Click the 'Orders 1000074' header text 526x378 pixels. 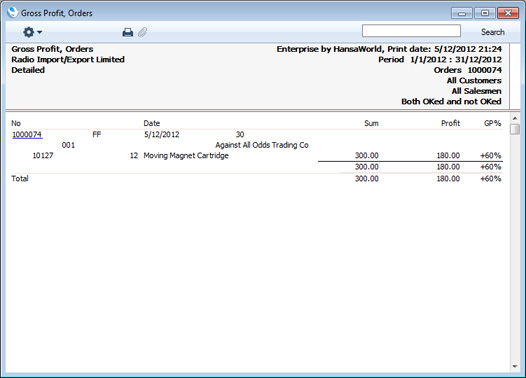tap(468, 70)
